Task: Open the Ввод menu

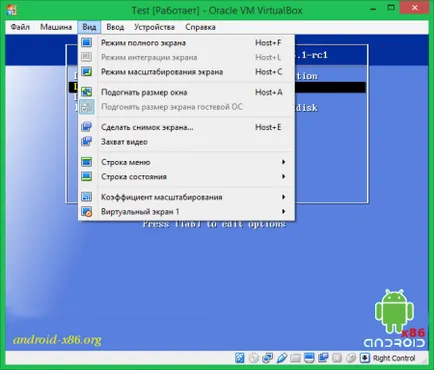Action: click(115, 27)
